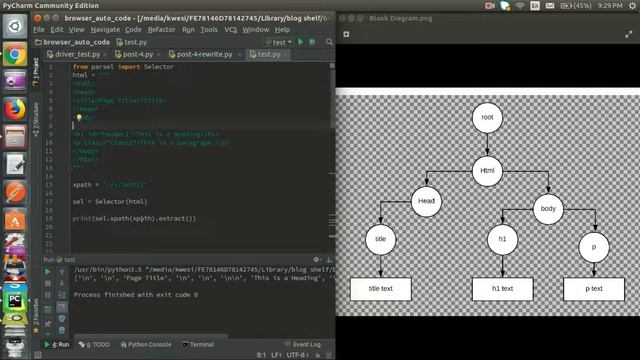Viewport: 640px width, 360px height.
Task: Open the Run menu
Action: click(188, 29)
